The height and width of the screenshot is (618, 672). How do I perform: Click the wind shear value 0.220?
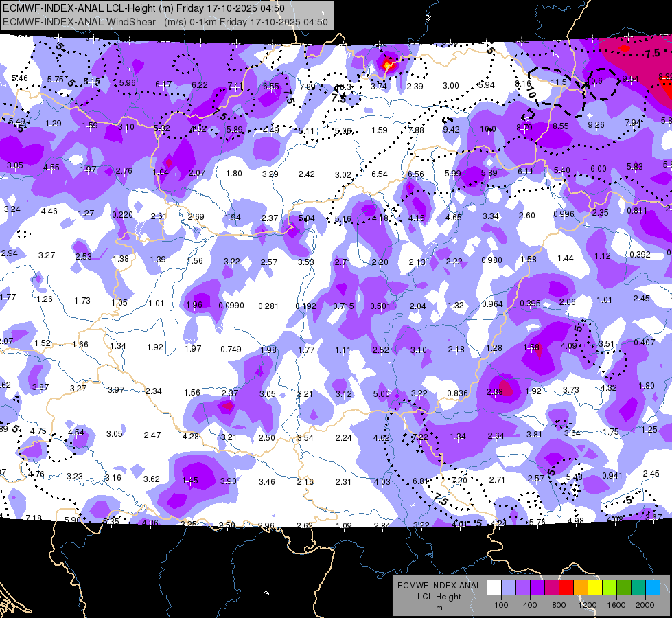[123, 214]
